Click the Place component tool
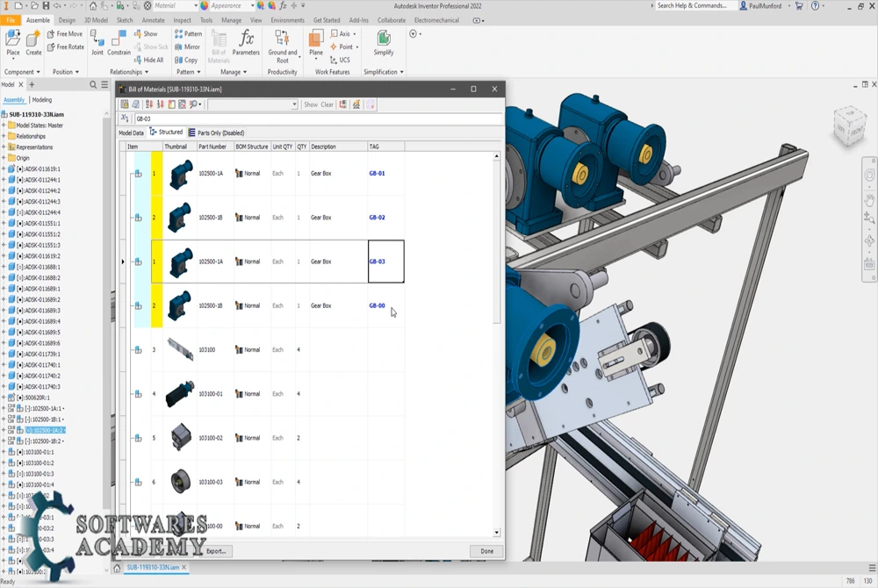The height and width of the screenshot is (588, 878). 13,44
